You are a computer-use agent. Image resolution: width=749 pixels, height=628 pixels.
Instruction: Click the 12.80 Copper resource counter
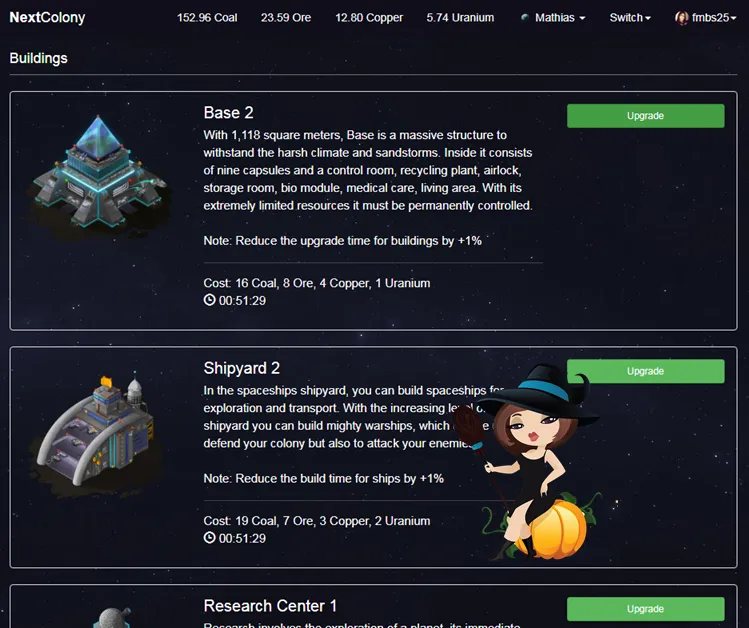pyautogui.click(x=369, y=18)
